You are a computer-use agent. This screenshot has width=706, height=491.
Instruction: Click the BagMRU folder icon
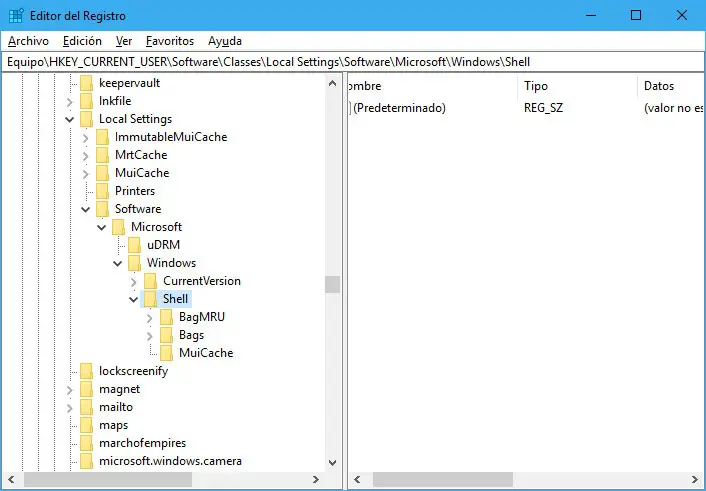(x=167, y=317)
